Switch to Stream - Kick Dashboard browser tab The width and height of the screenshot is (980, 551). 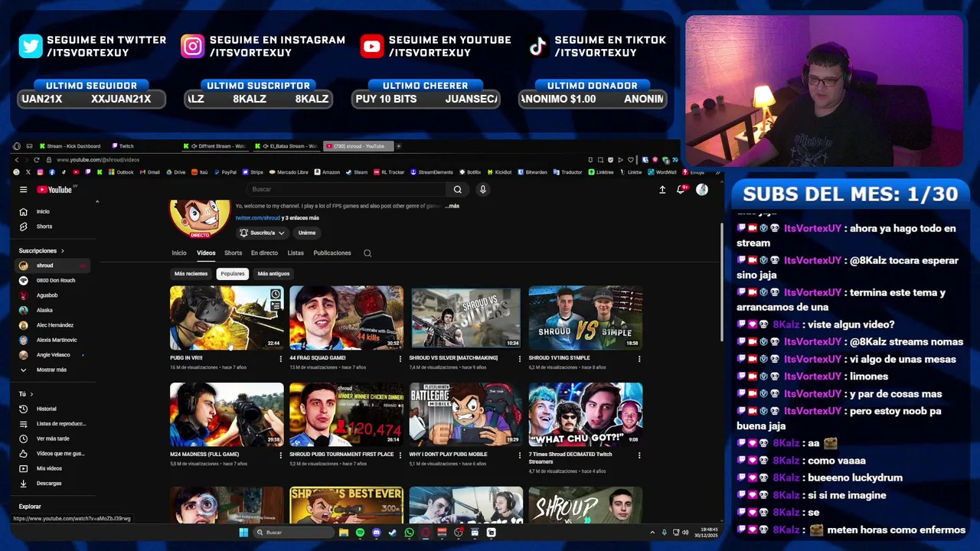tap(71, 146)
